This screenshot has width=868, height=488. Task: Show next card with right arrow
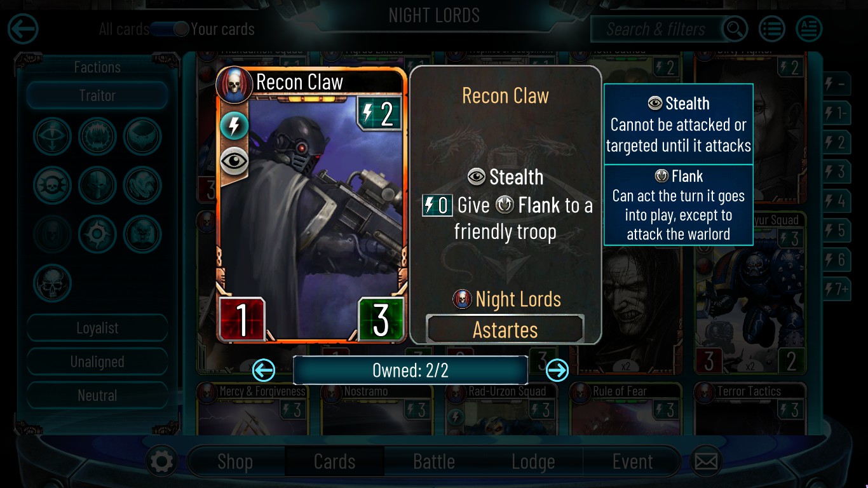pos(557,370)
